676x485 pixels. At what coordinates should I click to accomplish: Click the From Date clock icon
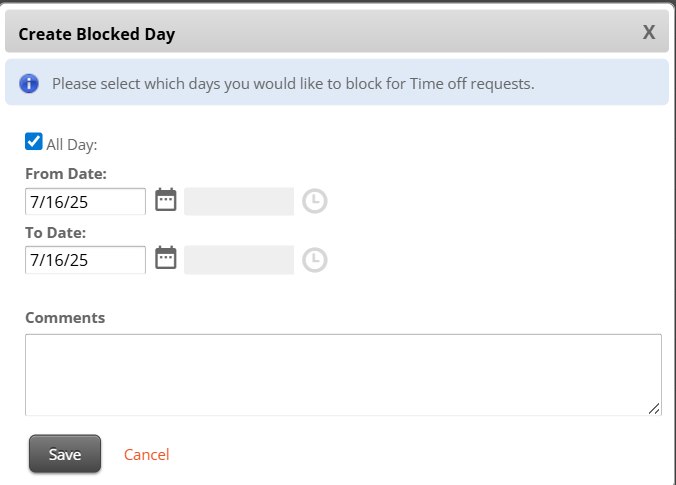click(315, 201)
